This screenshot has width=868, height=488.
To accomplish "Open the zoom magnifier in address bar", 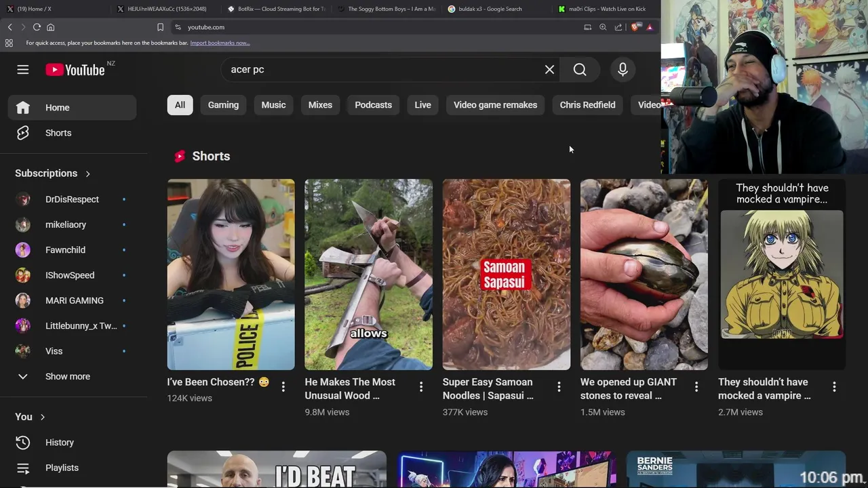I will tap(603, 27).
